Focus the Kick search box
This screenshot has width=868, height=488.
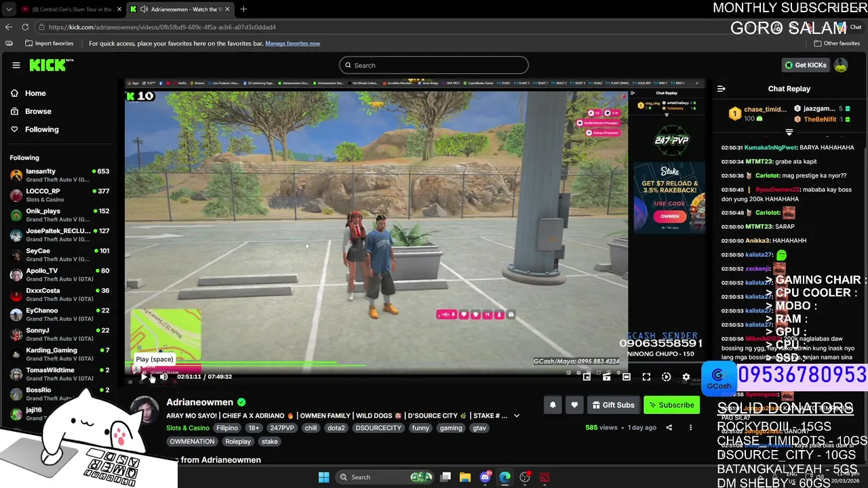point(434,65)
